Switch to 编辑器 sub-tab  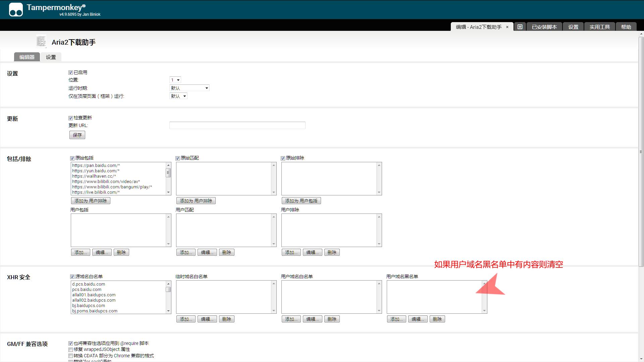click(27, 57)
